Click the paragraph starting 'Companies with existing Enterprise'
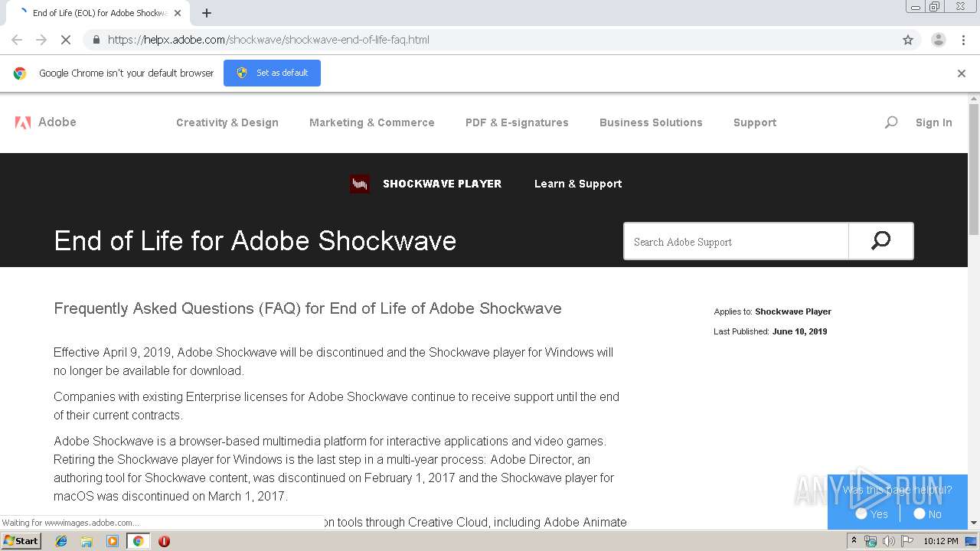The height and width of the screenshot is (551, 980). coord(337,406)
